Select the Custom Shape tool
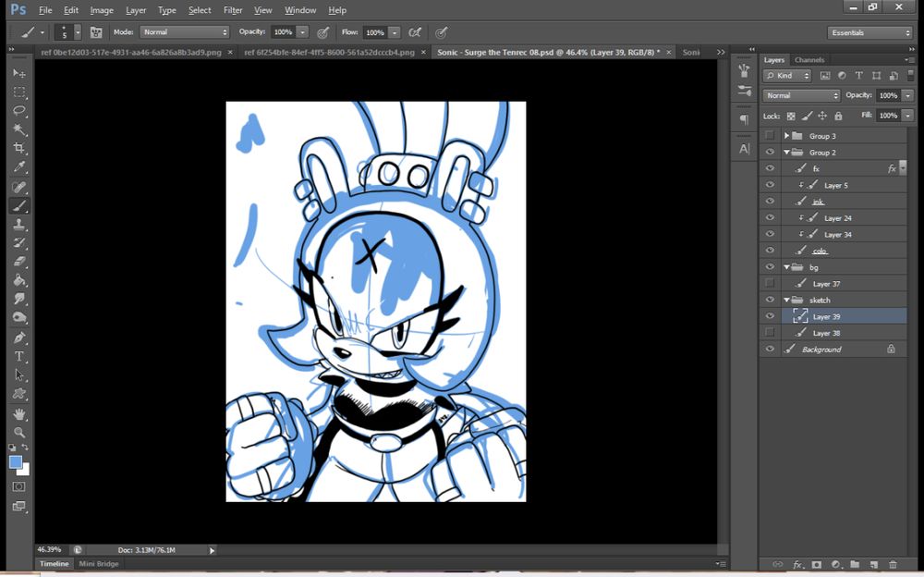 [x=19, y=394]
